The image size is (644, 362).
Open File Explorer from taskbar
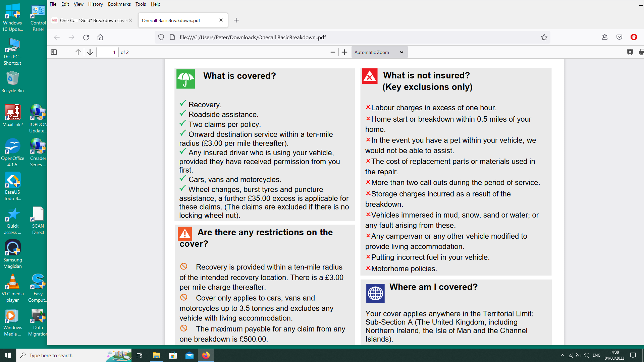(x=156, y=355)
